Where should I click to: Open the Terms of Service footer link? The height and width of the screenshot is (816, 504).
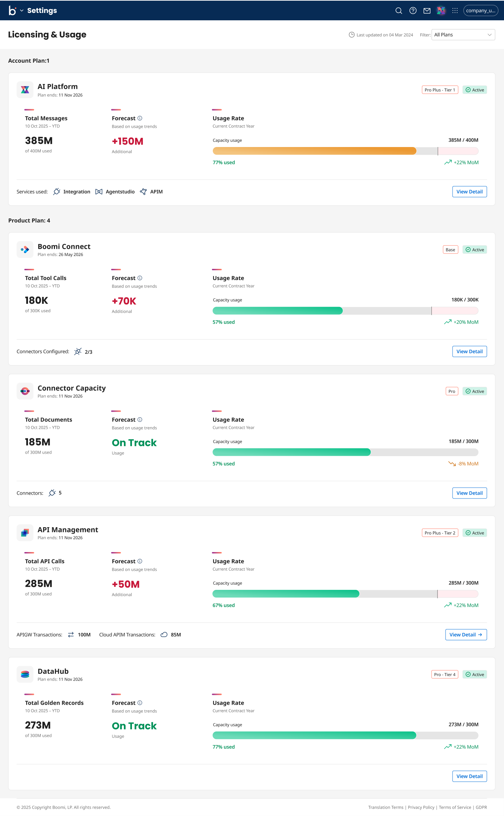click(455, 807)
